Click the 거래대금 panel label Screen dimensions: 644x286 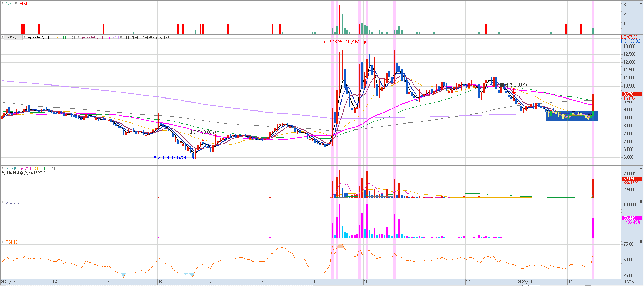13,202
